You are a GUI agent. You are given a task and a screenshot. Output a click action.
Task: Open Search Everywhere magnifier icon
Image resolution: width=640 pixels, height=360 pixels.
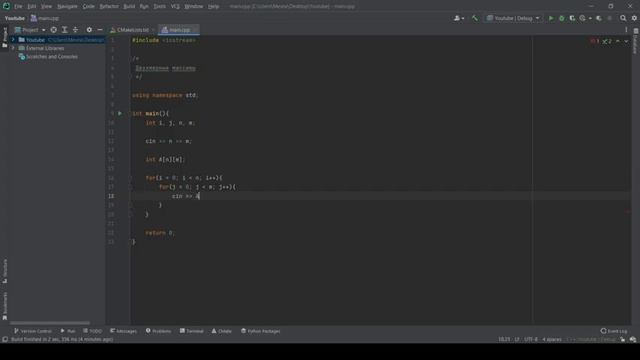(x=623, y=18)
